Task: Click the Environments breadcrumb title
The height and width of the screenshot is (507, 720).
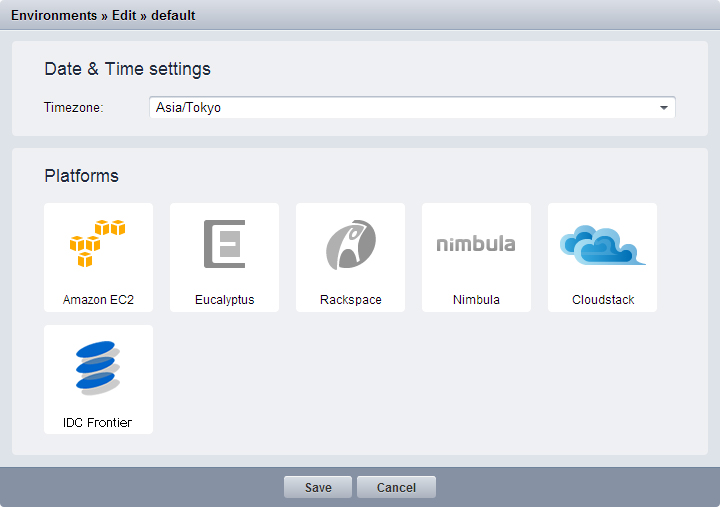Action: pos(54,15)
